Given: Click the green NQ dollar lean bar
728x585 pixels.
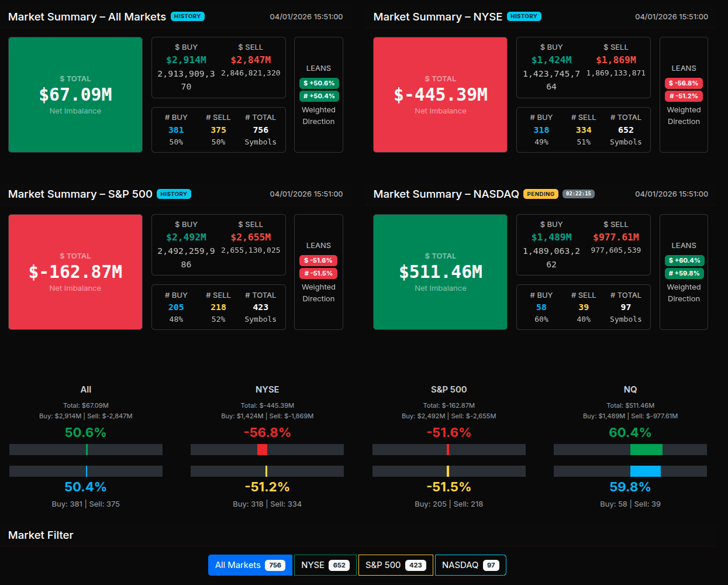Looking at the screenshot, I should tap(646, 449).
